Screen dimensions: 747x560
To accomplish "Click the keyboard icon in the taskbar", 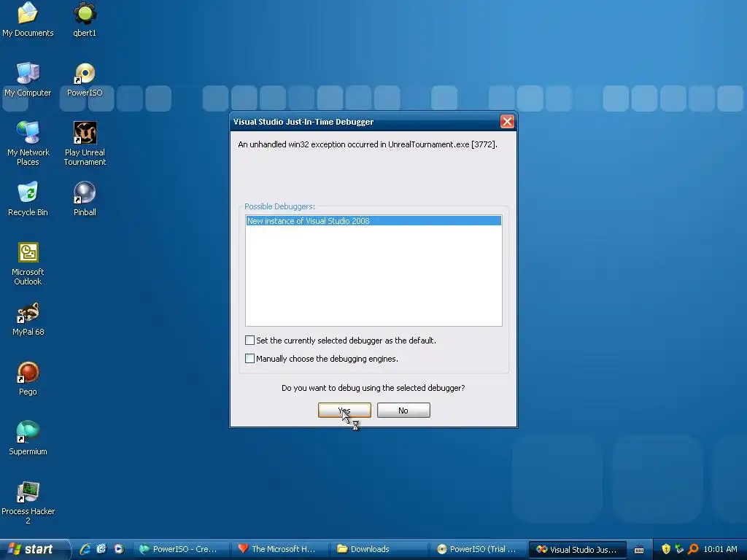I will point(639,550).
